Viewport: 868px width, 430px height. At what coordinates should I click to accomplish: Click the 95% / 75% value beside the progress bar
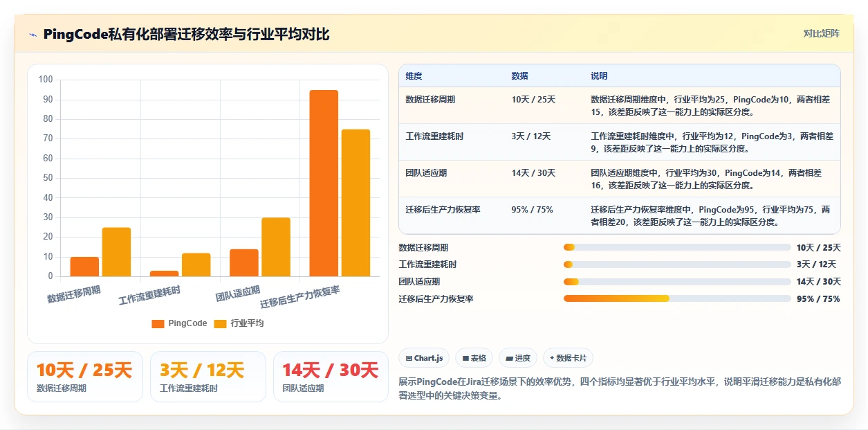818,298
